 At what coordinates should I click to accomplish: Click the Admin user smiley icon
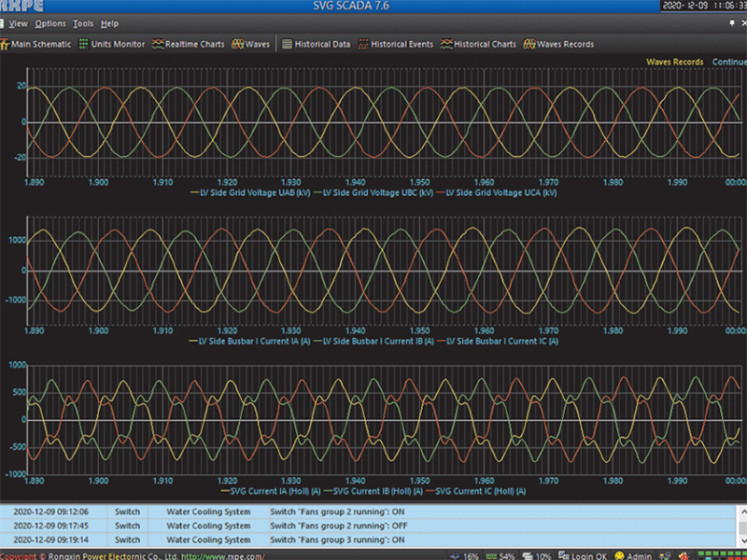click(x=620, y=556)
